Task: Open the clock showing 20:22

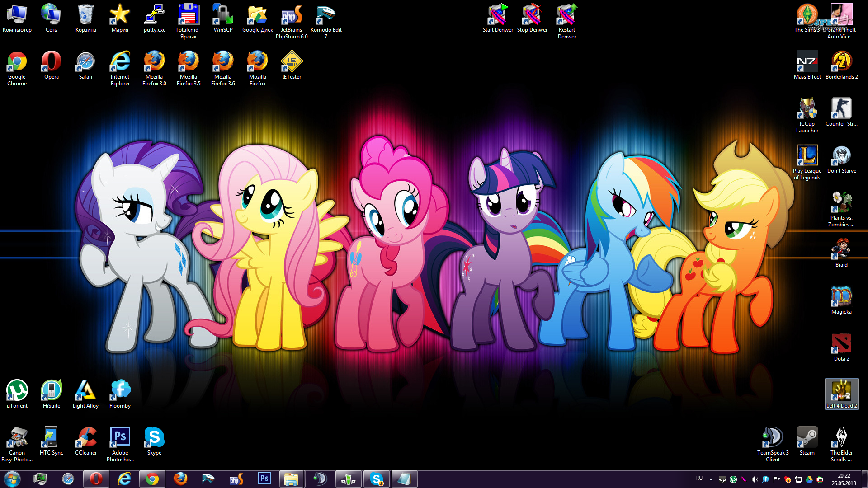Action: (x=844, y=479)
